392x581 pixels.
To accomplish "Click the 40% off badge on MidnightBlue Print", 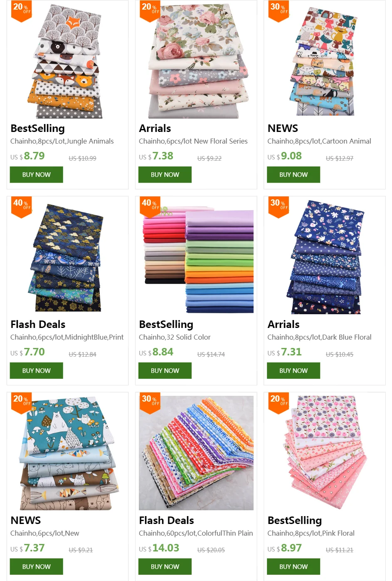I will (x=21, y=207).
